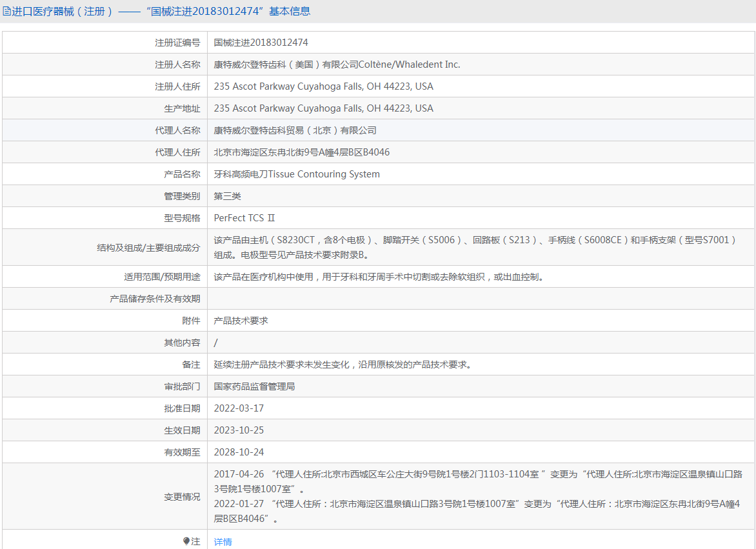The image size is (756, 549).
Task: Click the 生效日期 label
Action: tap(182, 430)
